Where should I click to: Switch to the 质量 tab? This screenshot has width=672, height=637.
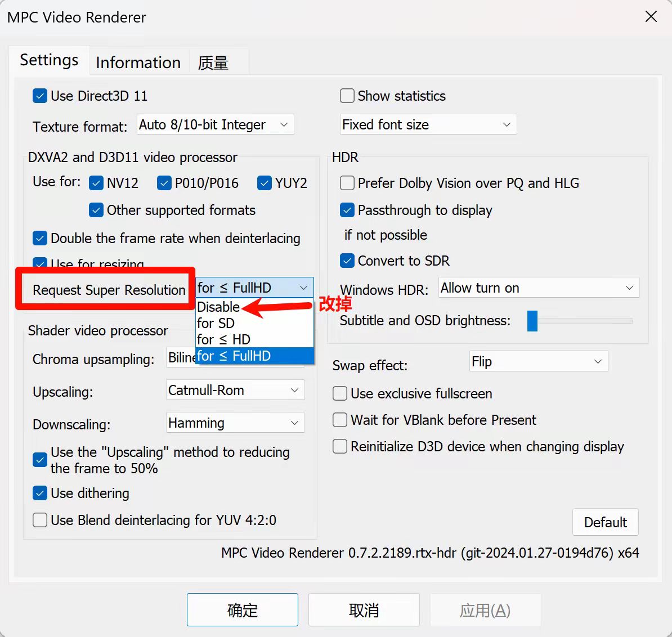(x=214, y=63)
